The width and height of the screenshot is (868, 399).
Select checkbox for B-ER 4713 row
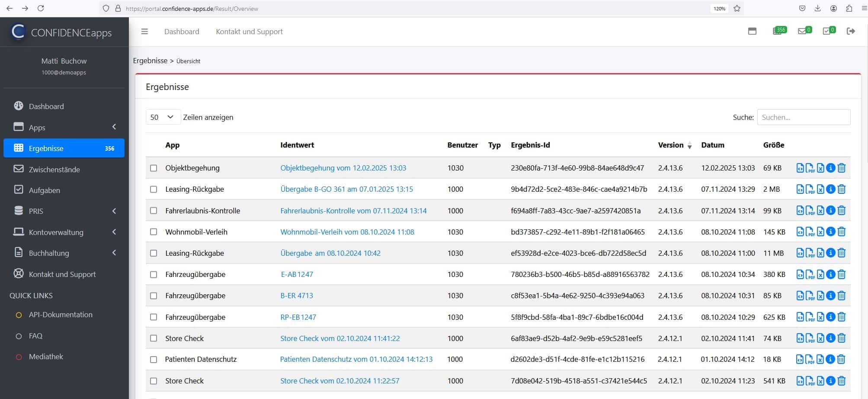tap(154, 296)
